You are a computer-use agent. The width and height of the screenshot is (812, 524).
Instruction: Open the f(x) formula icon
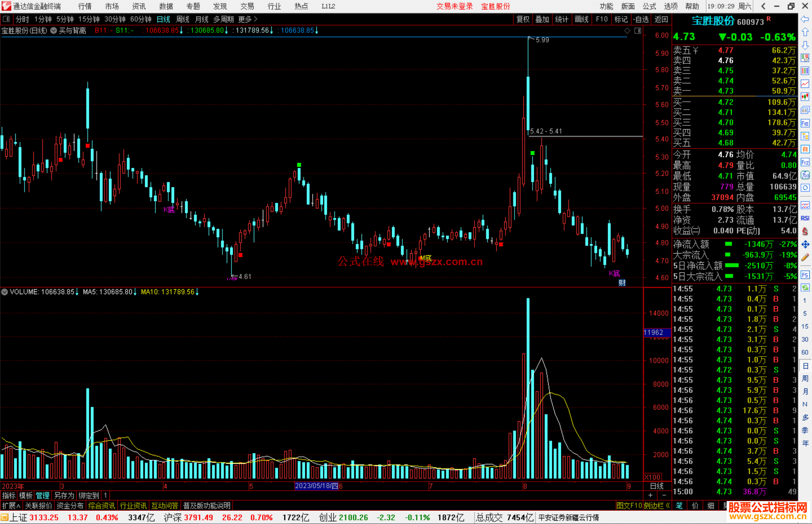pos(805,175)
